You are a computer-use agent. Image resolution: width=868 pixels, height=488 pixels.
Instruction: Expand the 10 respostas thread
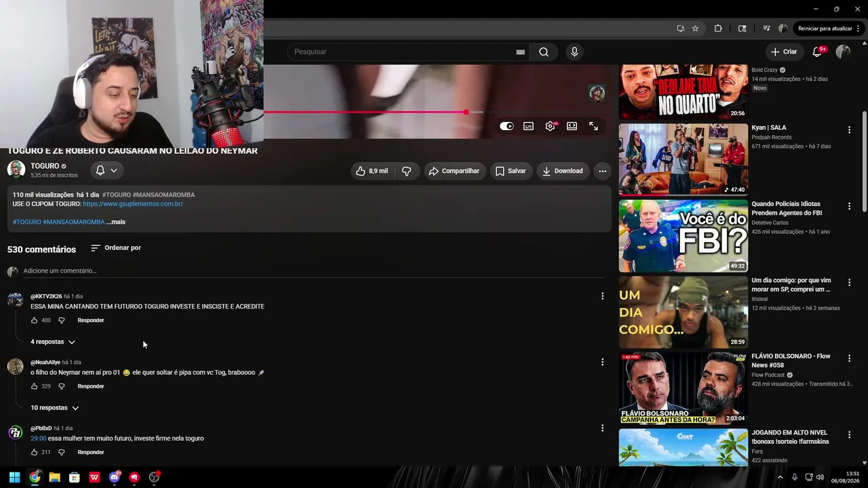click(x=54, y=408)
